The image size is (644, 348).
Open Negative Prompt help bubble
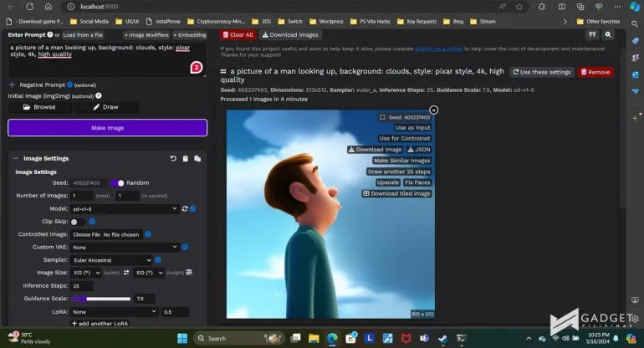[x=69, y=84]
